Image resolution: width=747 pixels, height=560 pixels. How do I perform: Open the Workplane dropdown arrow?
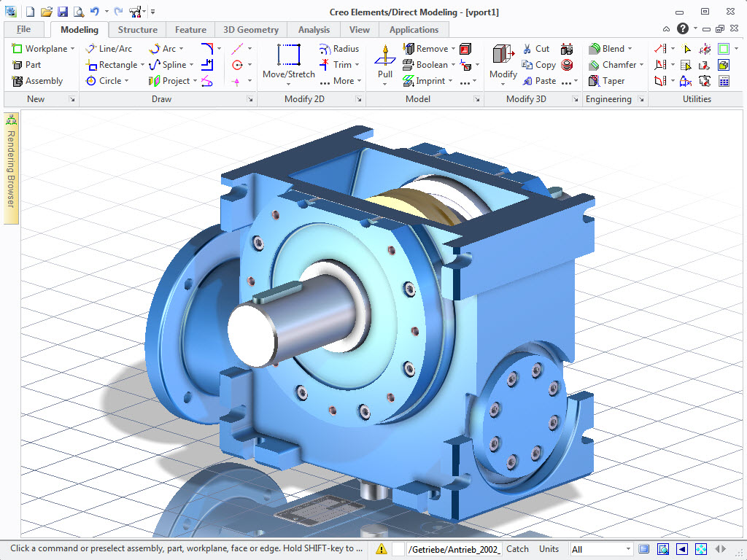71,49
